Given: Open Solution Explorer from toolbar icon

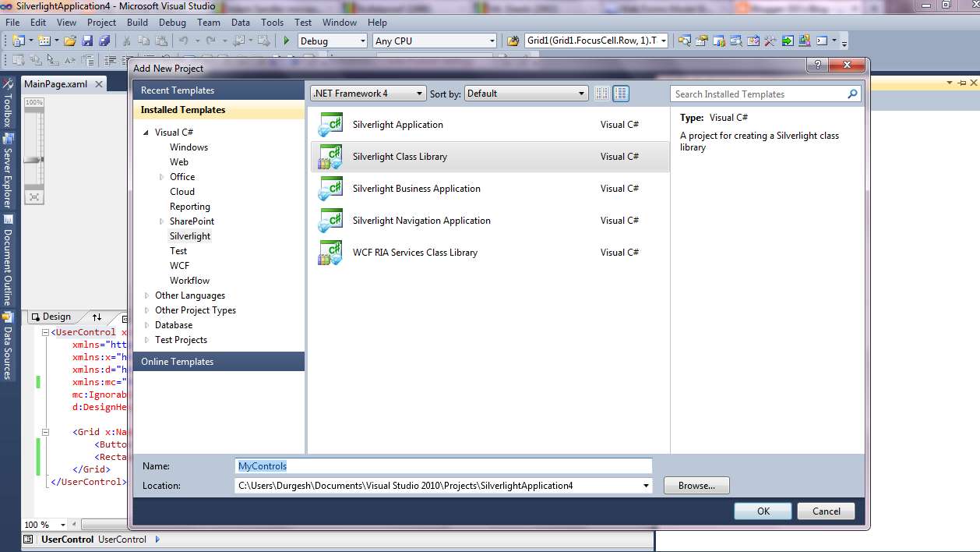Looking at the screenshot, I should pos(685,41).
